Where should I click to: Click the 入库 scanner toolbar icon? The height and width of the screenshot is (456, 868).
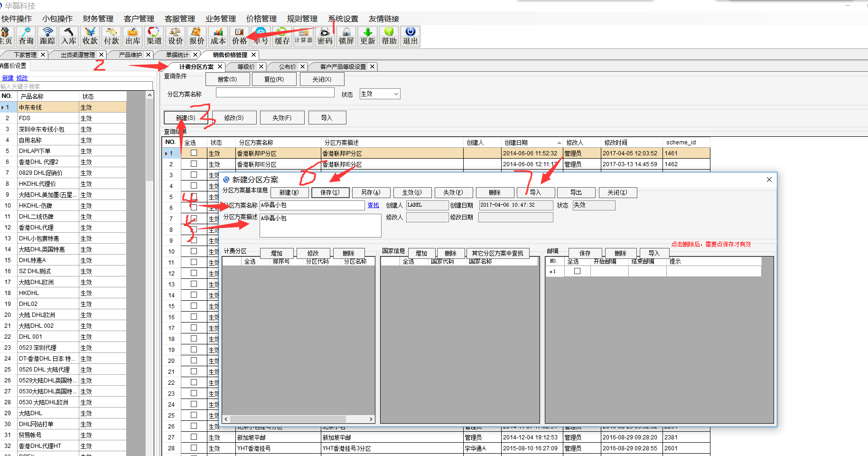(69, 36)
